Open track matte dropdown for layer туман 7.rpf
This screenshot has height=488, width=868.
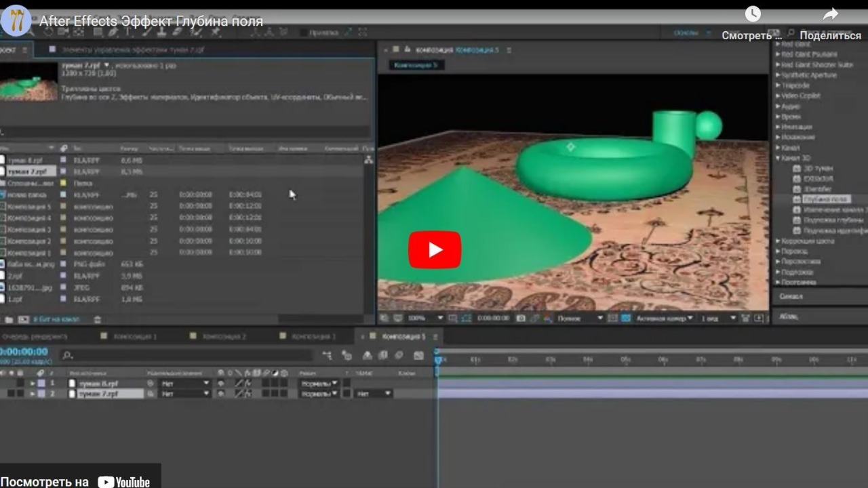coord(374,394)
